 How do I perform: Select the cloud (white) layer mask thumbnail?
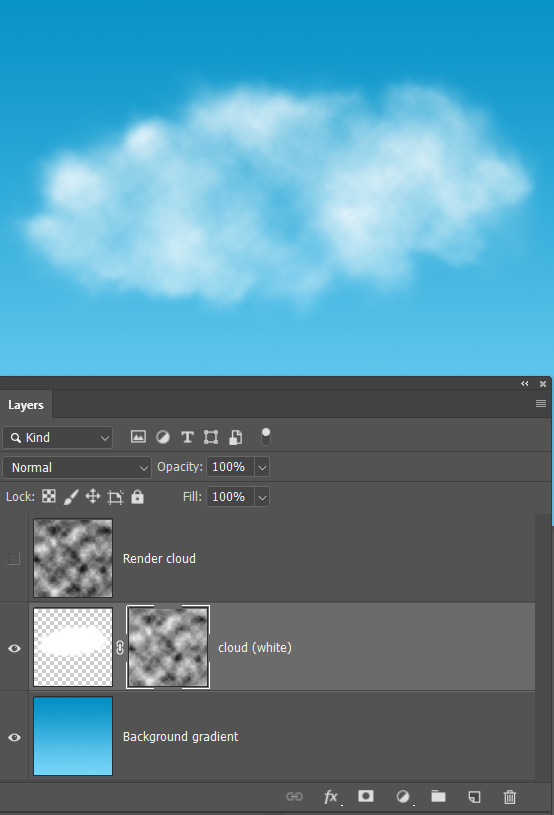click(x=168, y=647)
